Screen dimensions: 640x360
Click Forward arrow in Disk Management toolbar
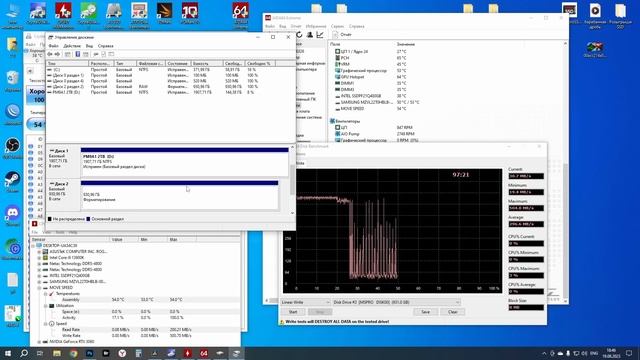(x=57, y=54)
